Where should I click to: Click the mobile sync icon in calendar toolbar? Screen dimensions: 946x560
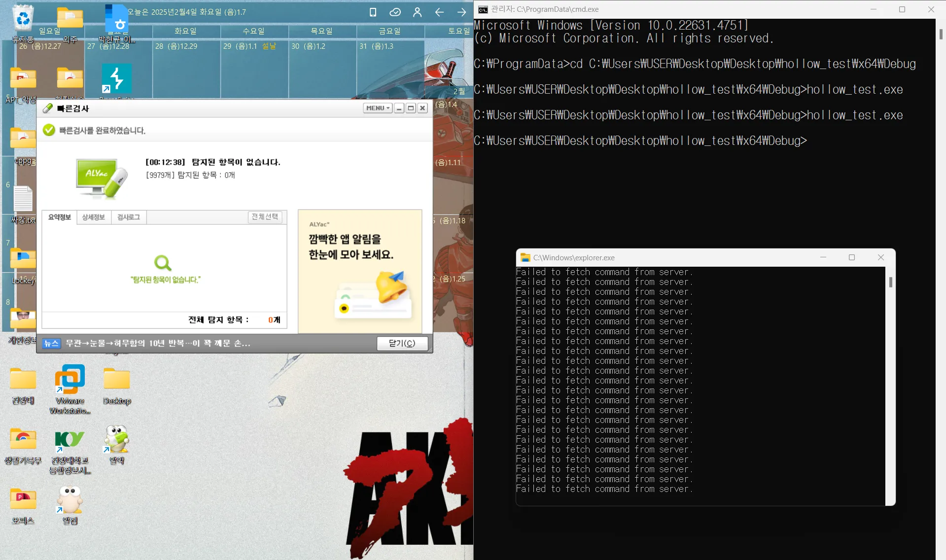[x=372, y=12]
